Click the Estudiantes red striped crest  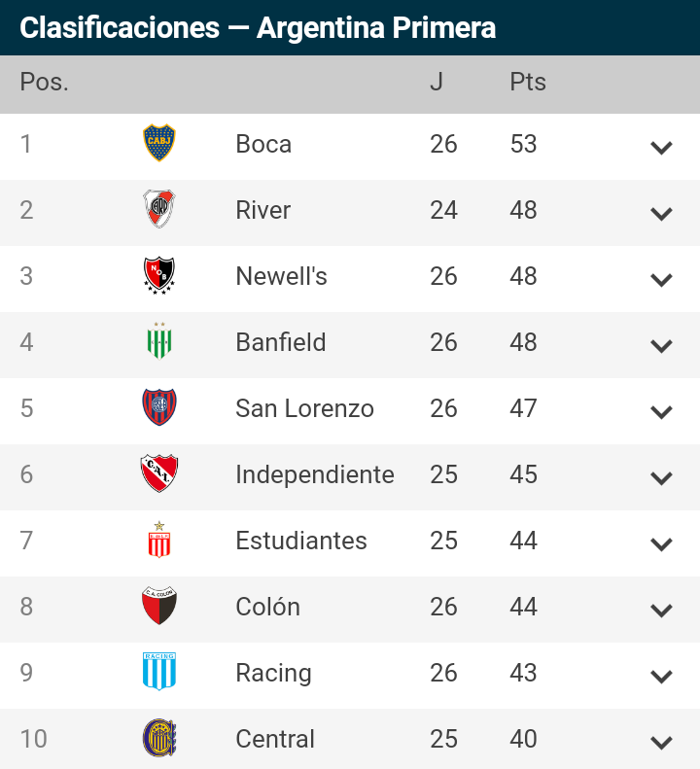158,540
